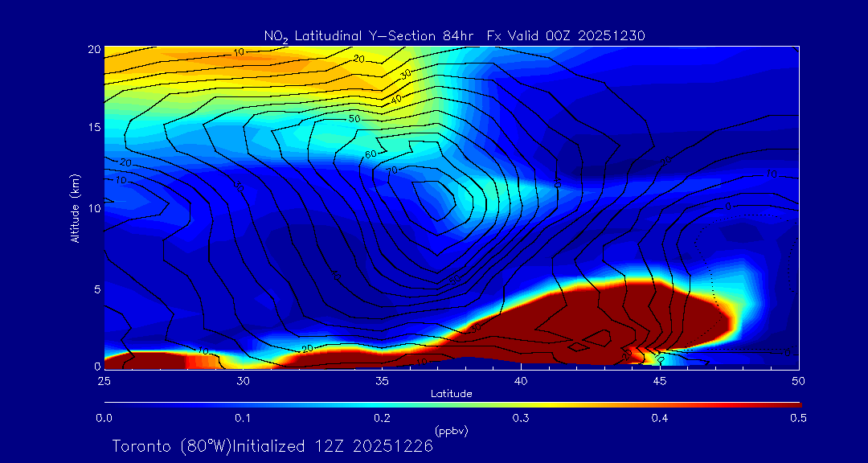Select the latitude axis tick "40"

(521, 381)
